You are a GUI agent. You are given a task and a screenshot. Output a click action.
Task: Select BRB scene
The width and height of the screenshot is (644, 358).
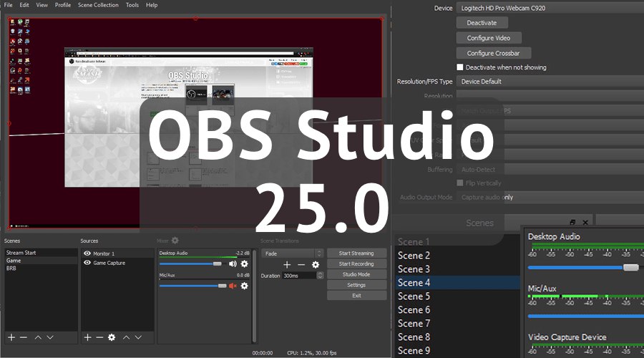[41, 268]
